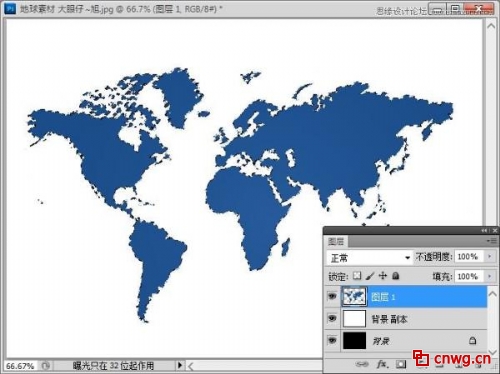Collapse the layers panel double arrows
500x374 pixels.
coord(484,230)
